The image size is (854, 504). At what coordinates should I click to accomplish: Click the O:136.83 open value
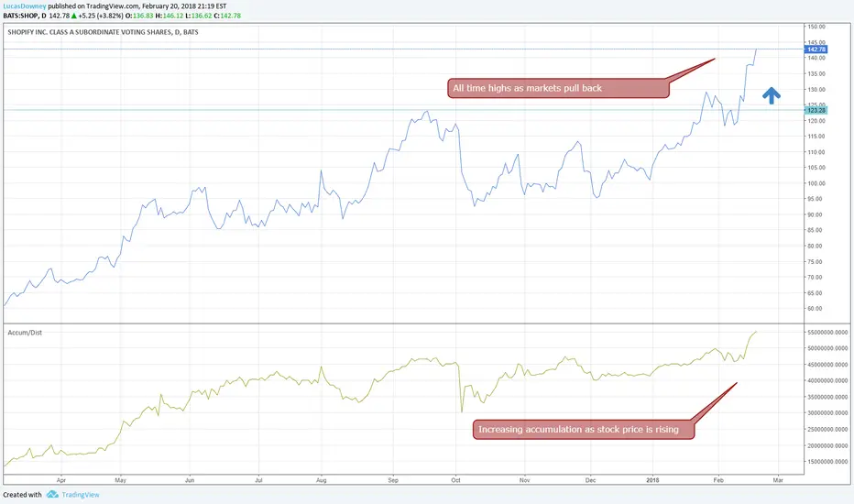139,16
